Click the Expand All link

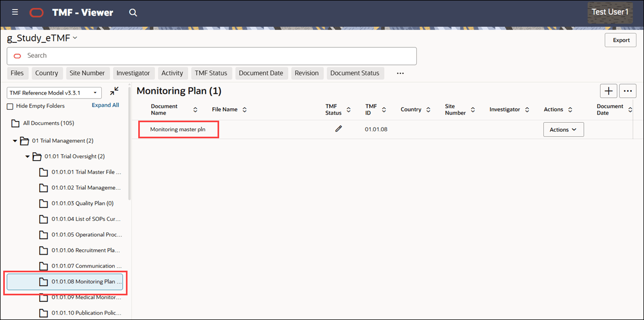coord(105,105)
